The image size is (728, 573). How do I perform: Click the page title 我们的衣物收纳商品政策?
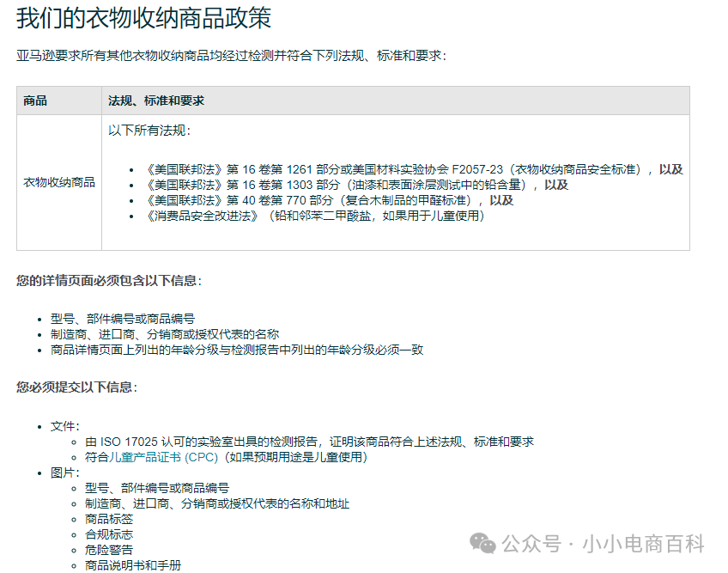coord(144,19)
